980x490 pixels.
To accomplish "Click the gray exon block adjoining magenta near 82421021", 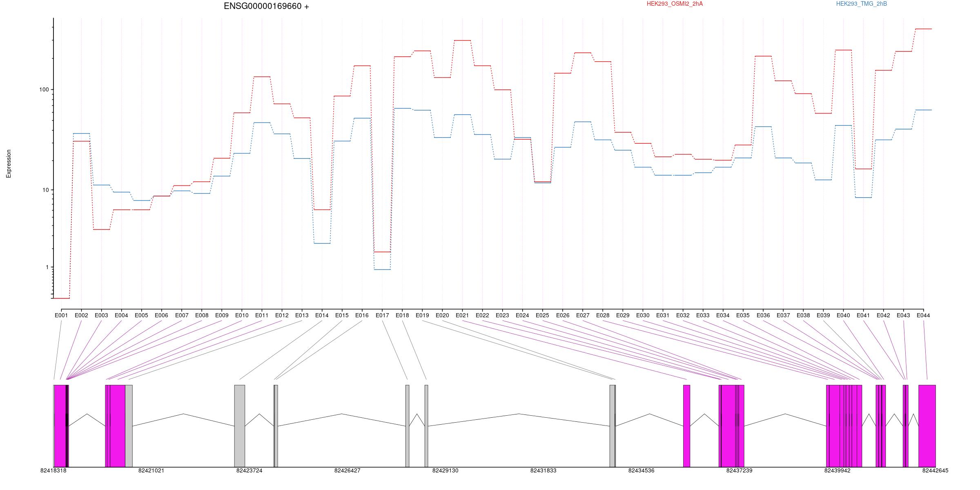I will (129, 426).
